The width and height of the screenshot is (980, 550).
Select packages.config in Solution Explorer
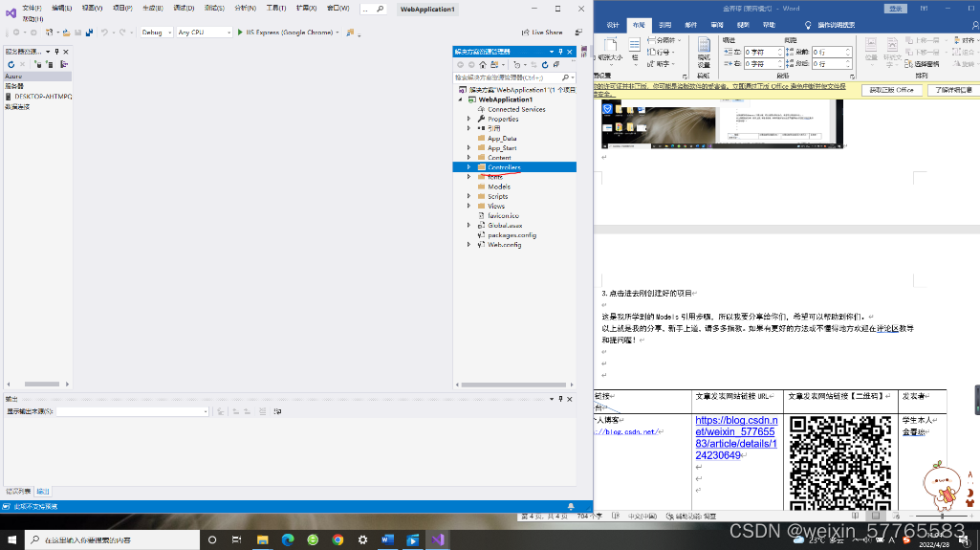[x=512, y=235]
